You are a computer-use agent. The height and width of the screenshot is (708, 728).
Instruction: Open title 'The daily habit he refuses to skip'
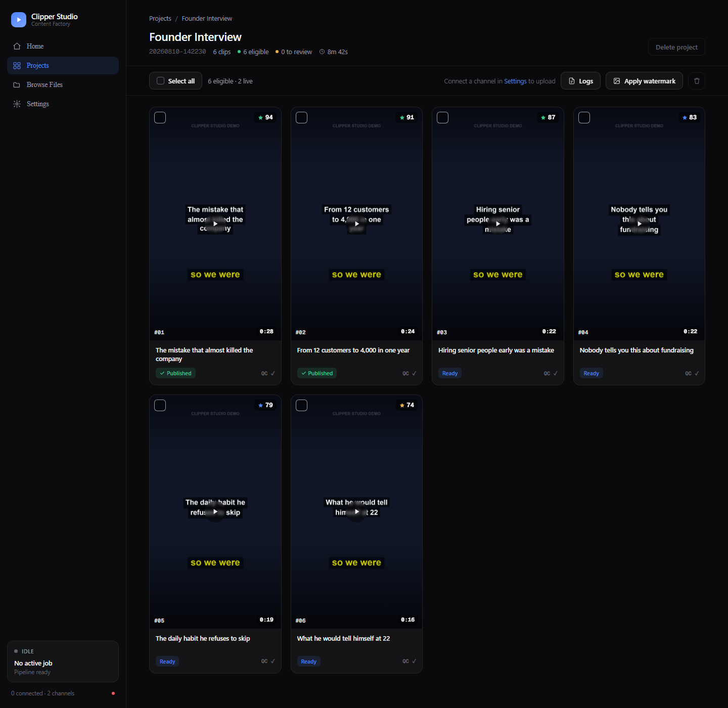(203, 638)
